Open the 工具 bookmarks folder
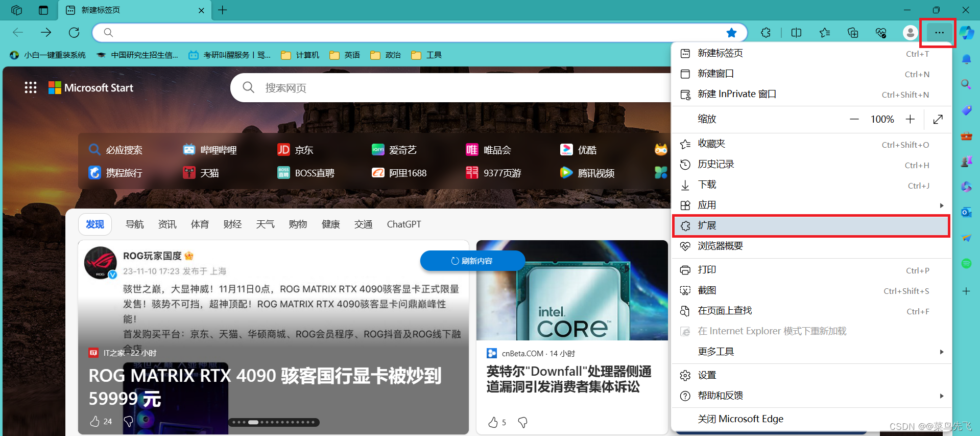The image size is (980, 436). pyautogui.click(x=427, y=55)
